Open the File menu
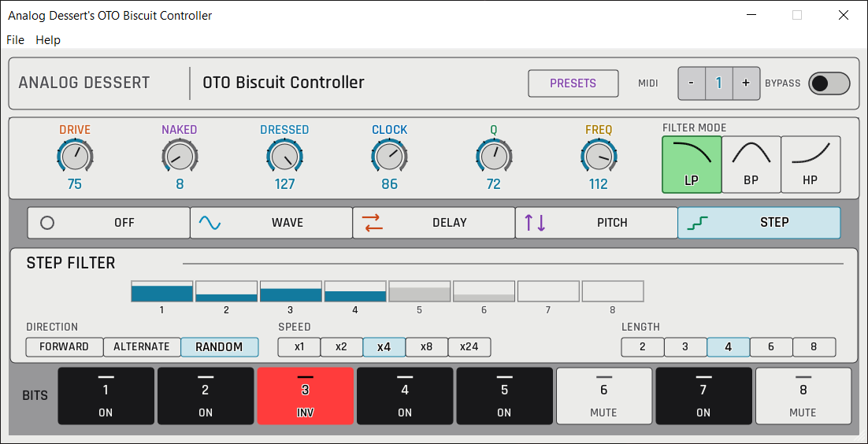 coord(16,40)
